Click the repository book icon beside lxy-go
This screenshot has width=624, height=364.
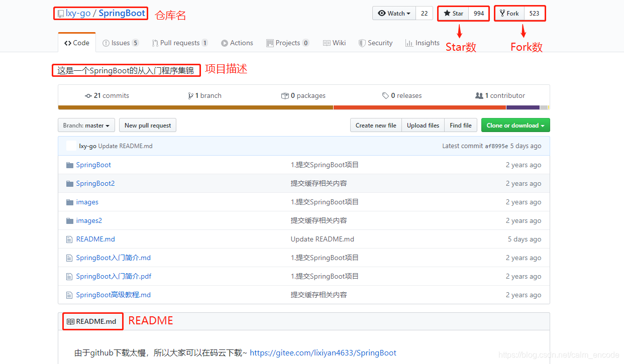[x=61, y=14]
